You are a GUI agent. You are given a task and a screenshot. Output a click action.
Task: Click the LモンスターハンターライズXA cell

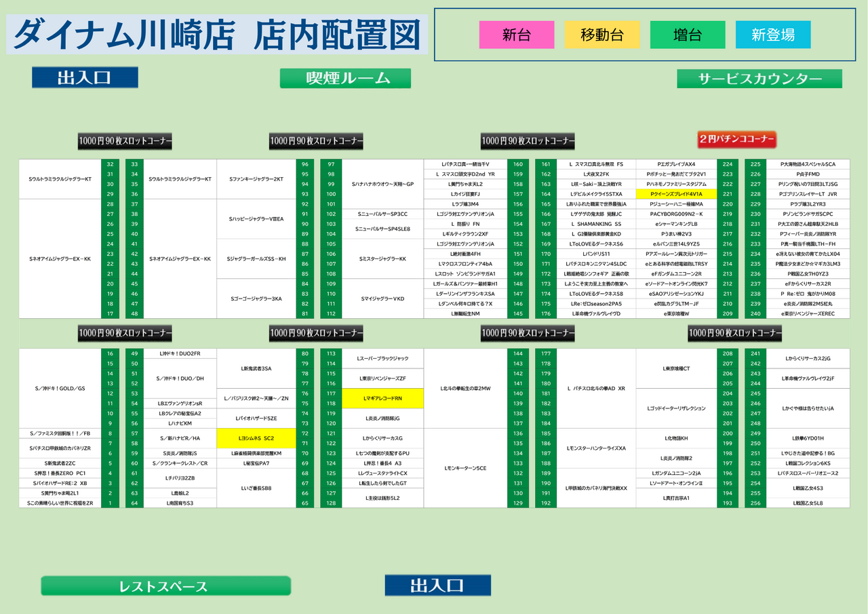(x=596, y=448)
